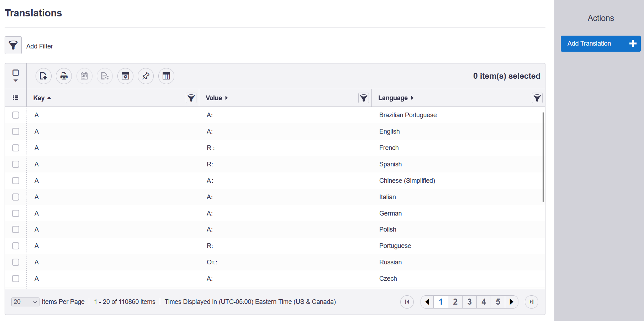Screen dimensions: 644x321
Task: Go to page 5
Action: coord(498,302)
